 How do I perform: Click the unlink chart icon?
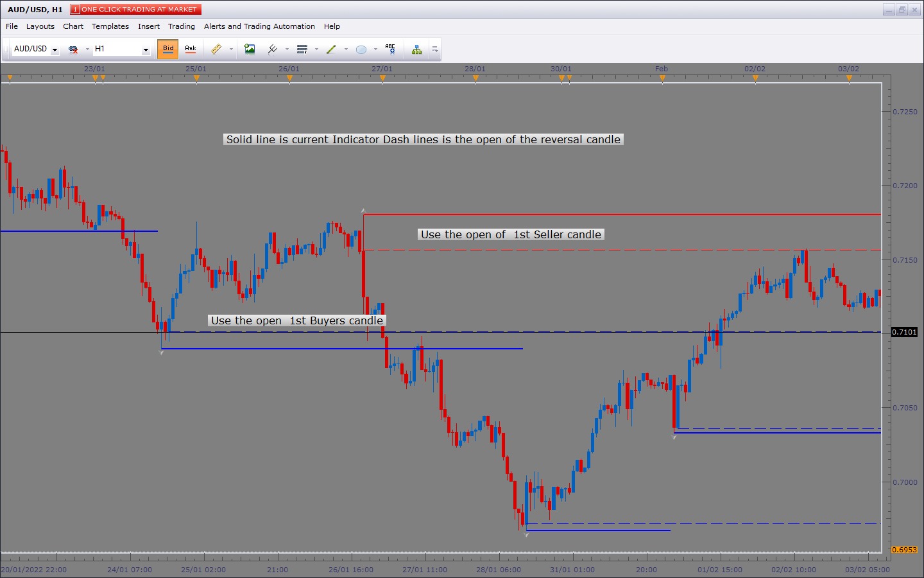(73, 49)
